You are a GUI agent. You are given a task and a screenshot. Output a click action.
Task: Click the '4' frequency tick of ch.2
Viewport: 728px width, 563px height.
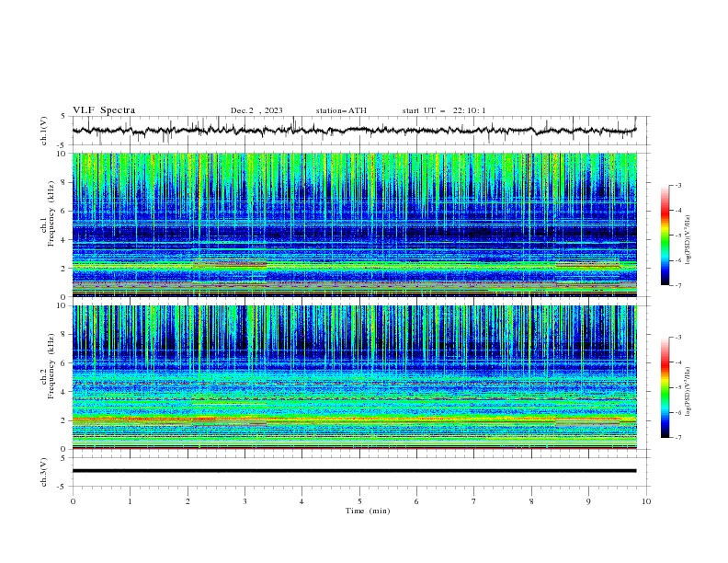[65, 392]
